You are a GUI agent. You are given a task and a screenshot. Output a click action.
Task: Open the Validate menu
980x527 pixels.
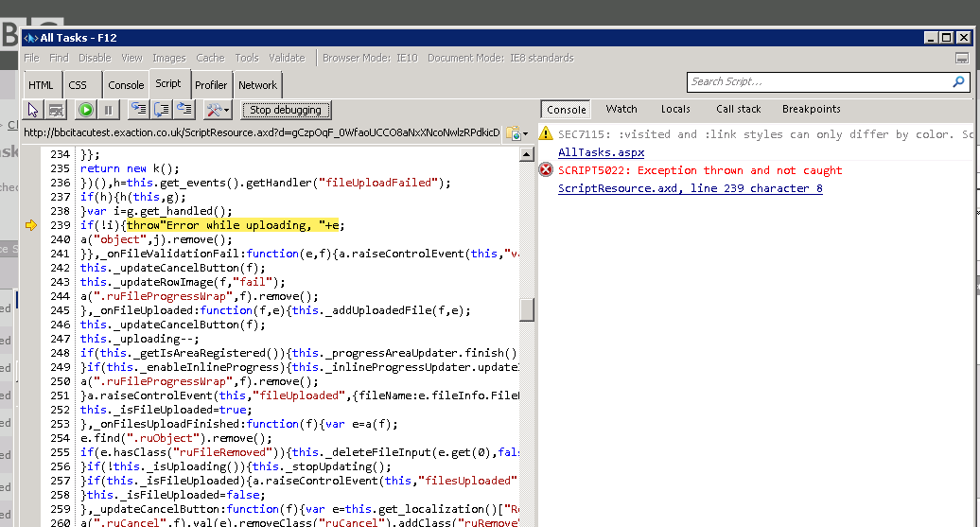(287, 58)
